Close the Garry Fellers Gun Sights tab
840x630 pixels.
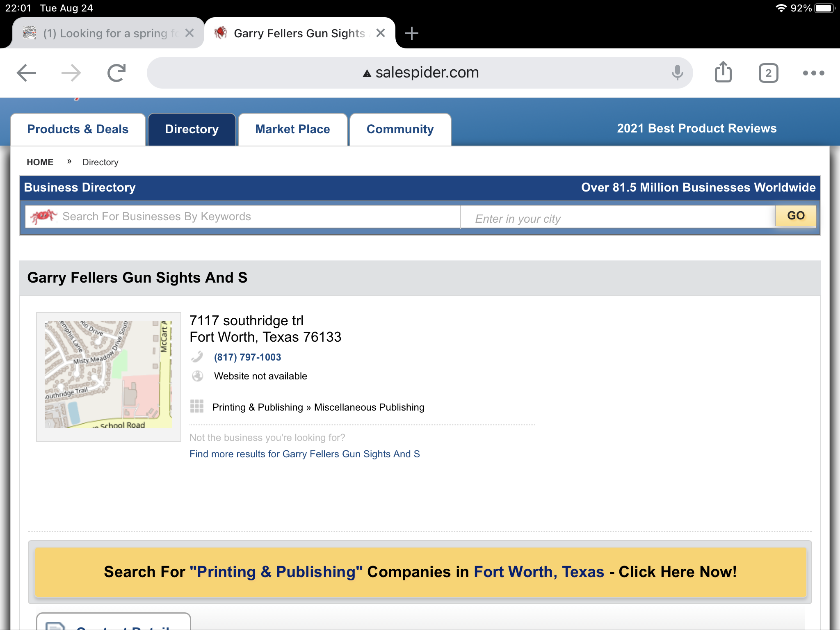[380, 33]
